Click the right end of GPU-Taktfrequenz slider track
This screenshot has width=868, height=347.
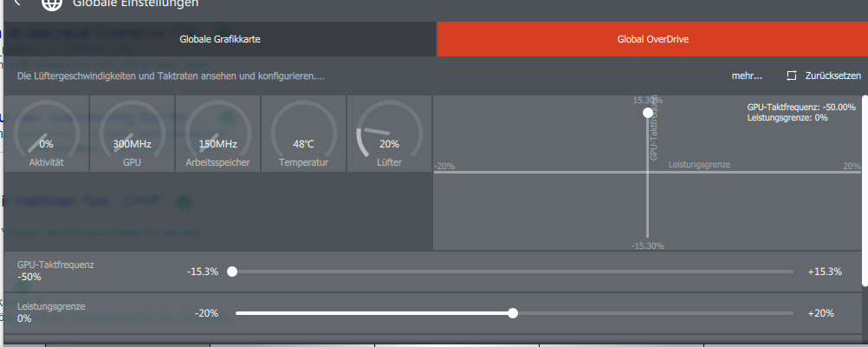pyautogui.click(x=791, y=272)
